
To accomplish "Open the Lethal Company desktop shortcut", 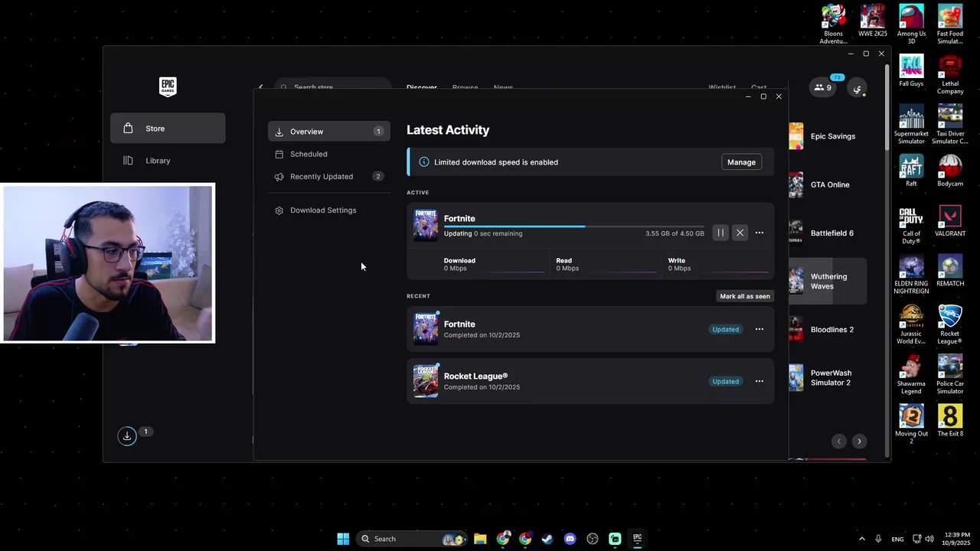I will point(950,74).
